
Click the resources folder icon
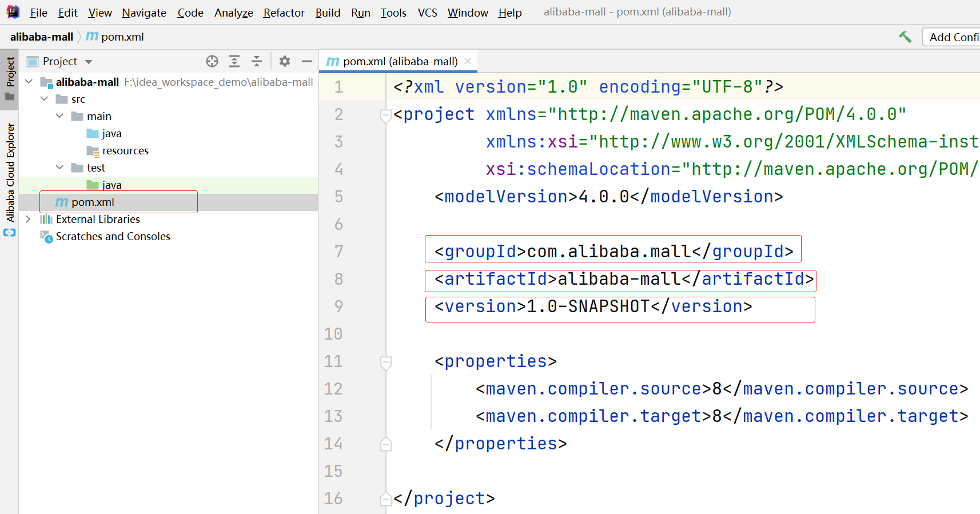click(93, 150)
